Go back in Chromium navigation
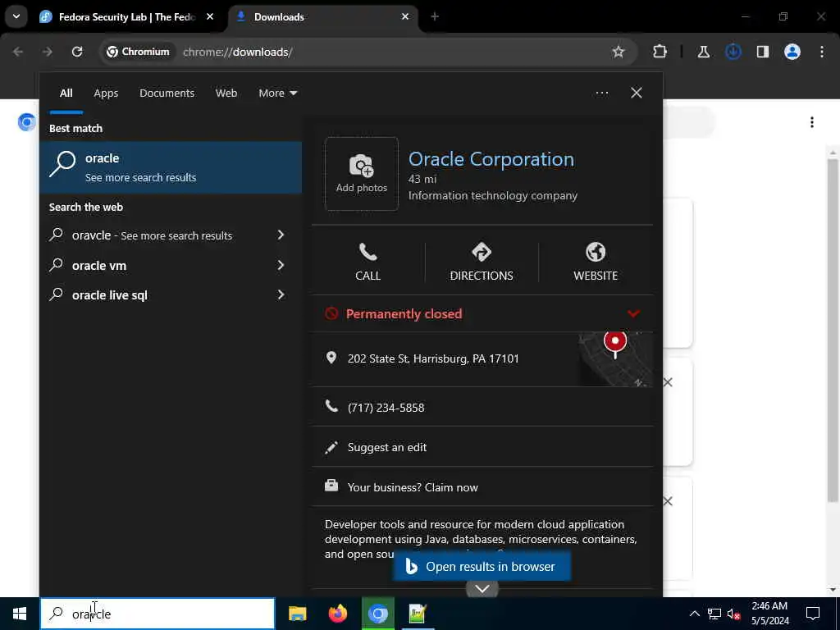 click(x=18, y=52)
